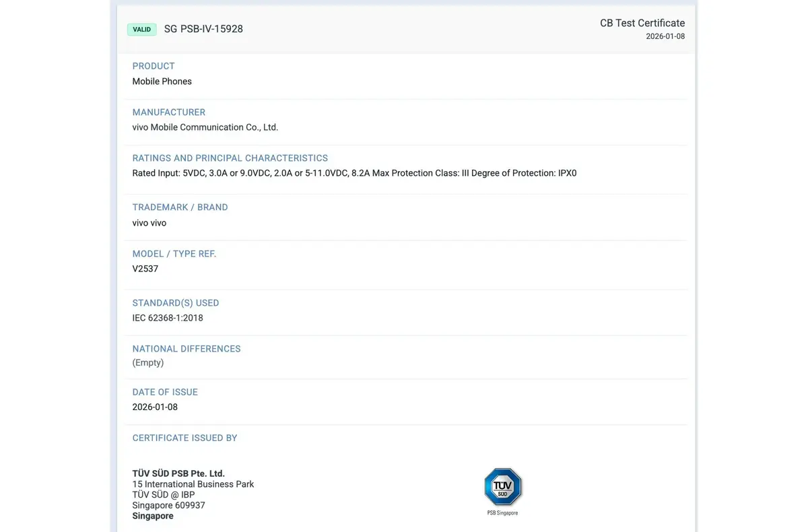Screen dimensions: 808x532
Task: Click the TÜV SÜD PSB Singapore logo
Action: pyautogui.click(x=503, y=487)
